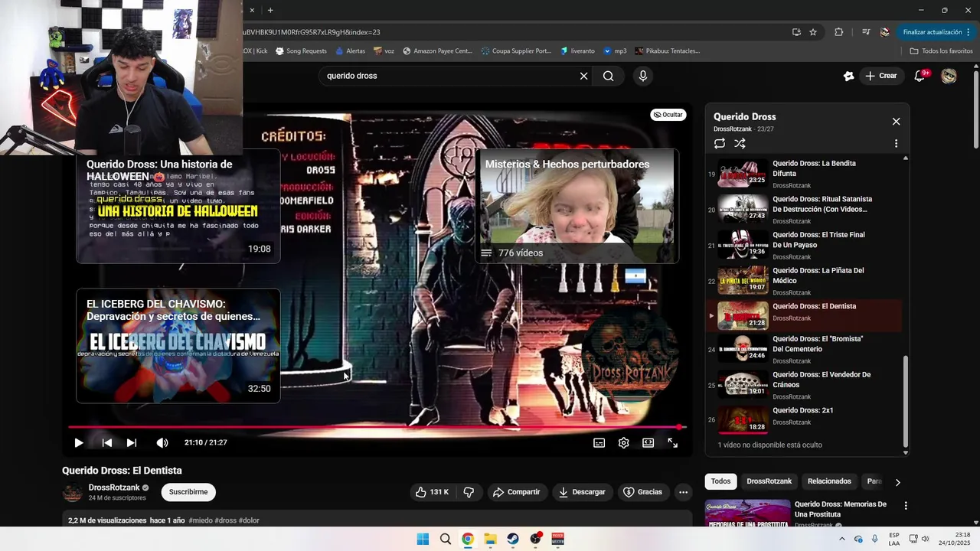Click the Compartir share button
The width and height of the screenshot is (980, 551).
tap(516, 492)
